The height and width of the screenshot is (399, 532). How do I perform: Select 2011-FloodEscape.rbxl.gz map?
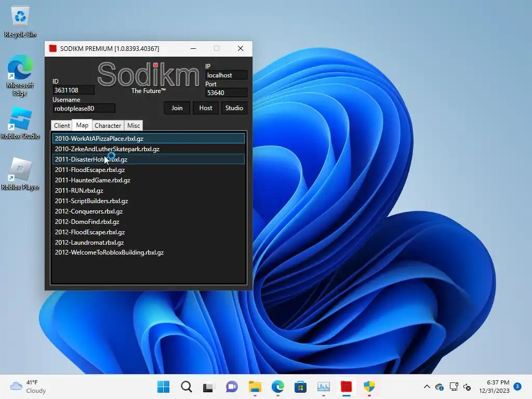coord(148,170)
